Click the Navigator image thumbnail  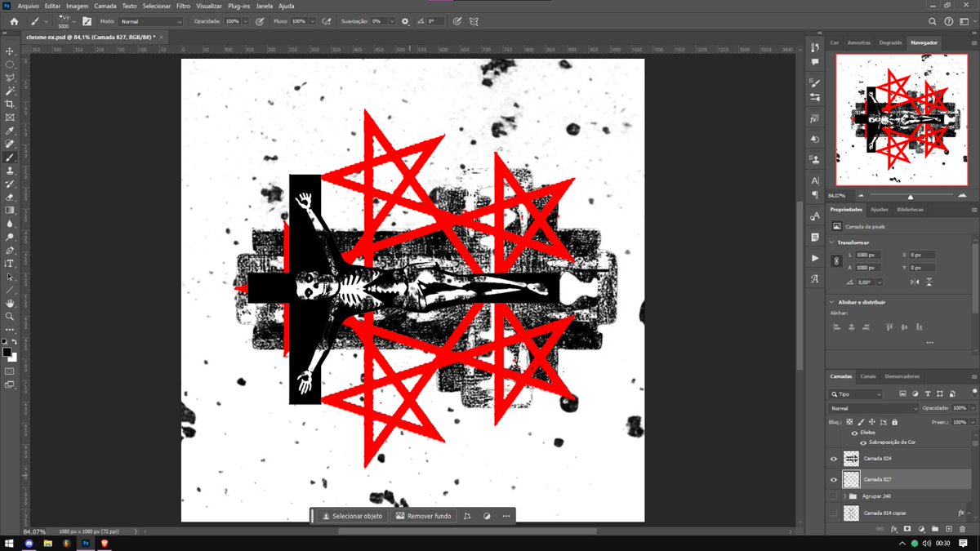point(902,120)
